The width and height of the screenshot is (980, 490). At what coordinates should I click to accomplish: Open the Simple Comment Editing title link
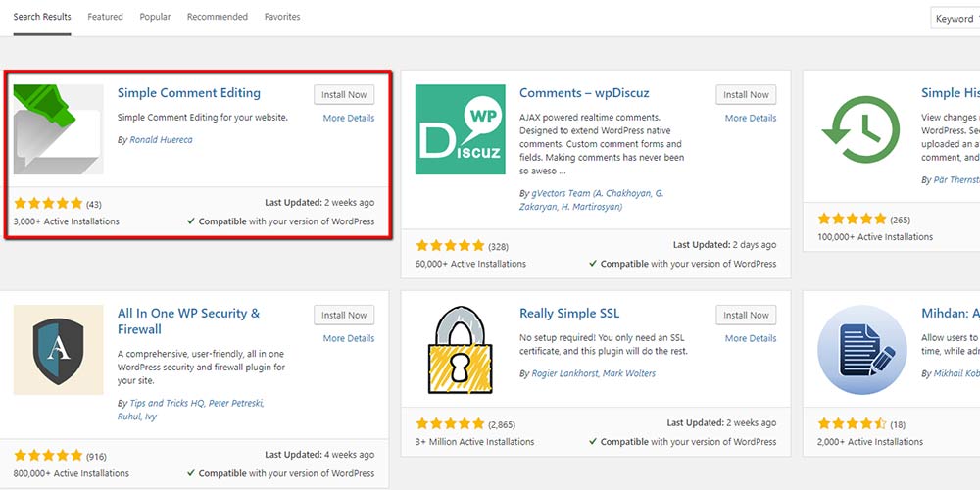click(x=189, y=93)
